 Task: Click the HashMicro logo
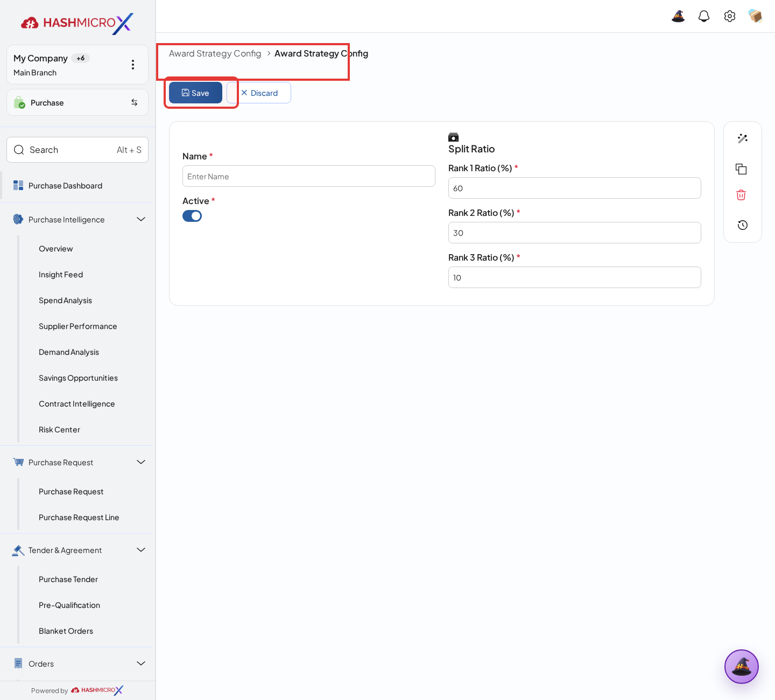77,23
